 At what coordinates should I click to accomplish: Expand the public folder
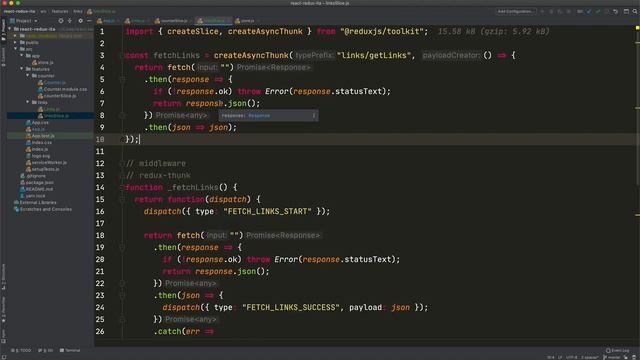pos(16,42)
